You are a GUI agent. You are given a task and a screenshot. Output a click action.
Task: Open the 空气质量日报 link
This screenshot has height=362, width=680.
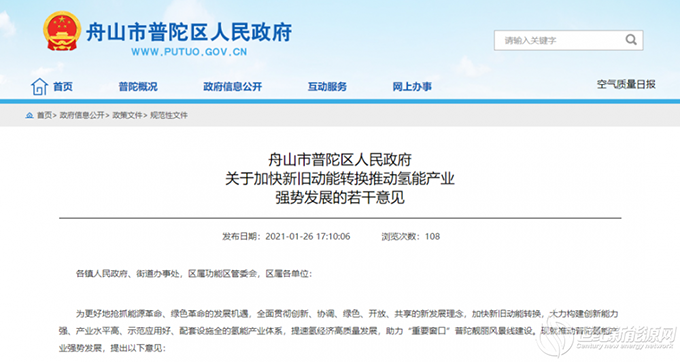tap(626, 84)
